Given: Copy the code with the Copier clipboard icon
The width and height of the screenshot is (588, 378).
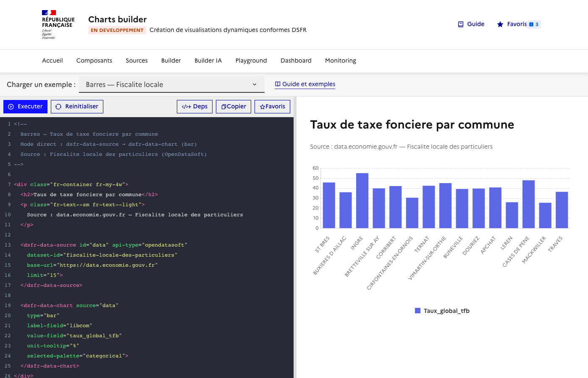Looking at the screenshot, I should click(x=224, y=106).
